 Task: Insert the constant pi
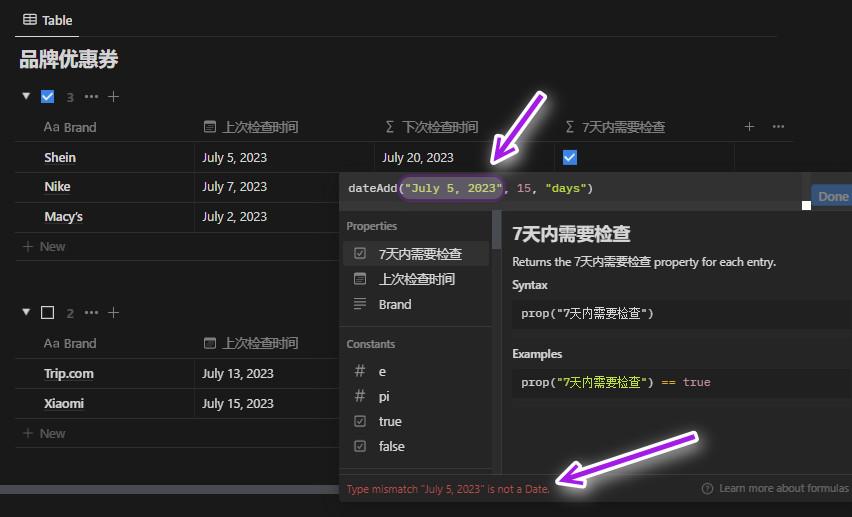pyautogui.click(x=416, y=396)
